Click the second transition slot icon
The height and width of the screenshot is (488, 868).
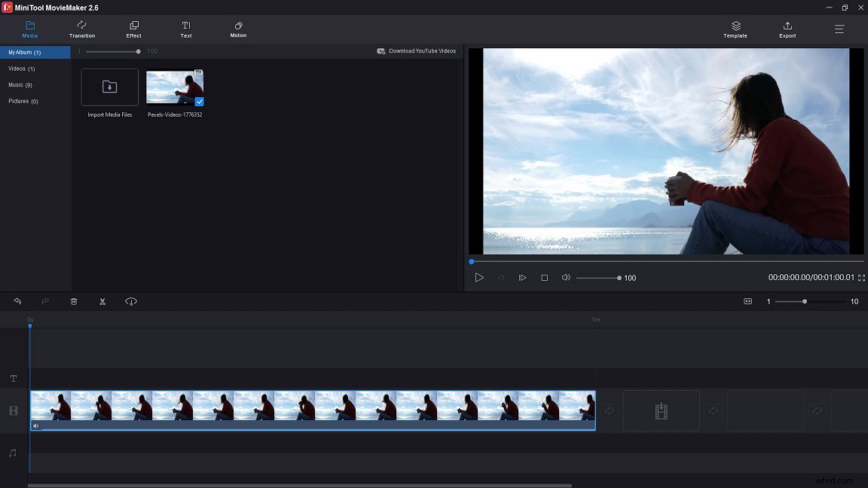click(713, 410)
